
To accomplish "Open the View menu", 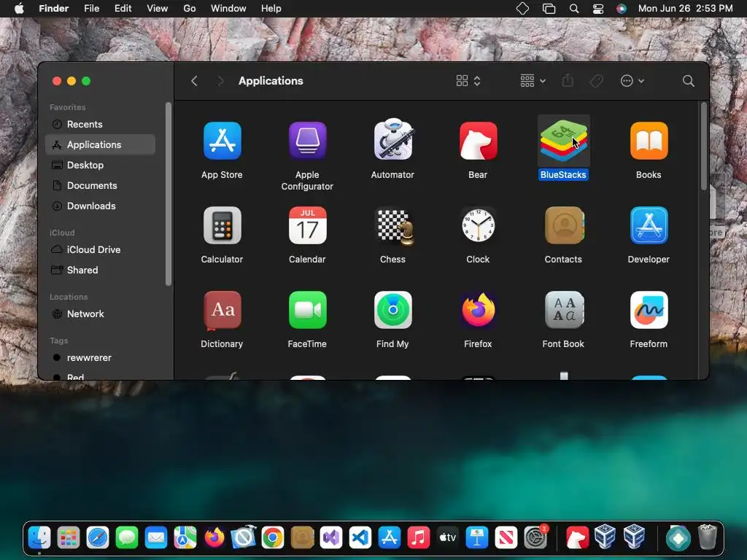I will pyautogui.click(x=158, y=9).
